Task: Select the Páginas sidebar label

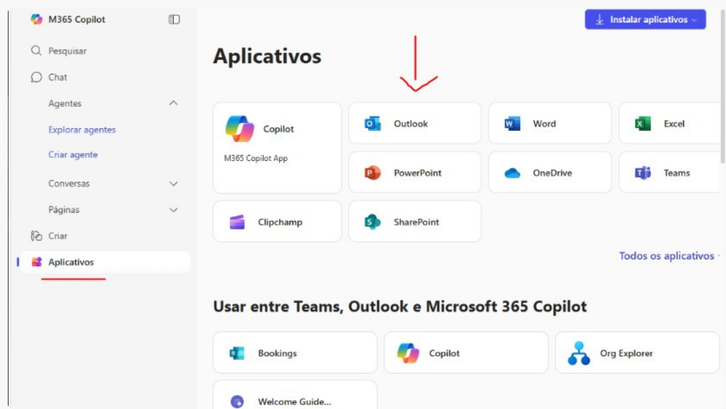Action: tap(64, 210)
